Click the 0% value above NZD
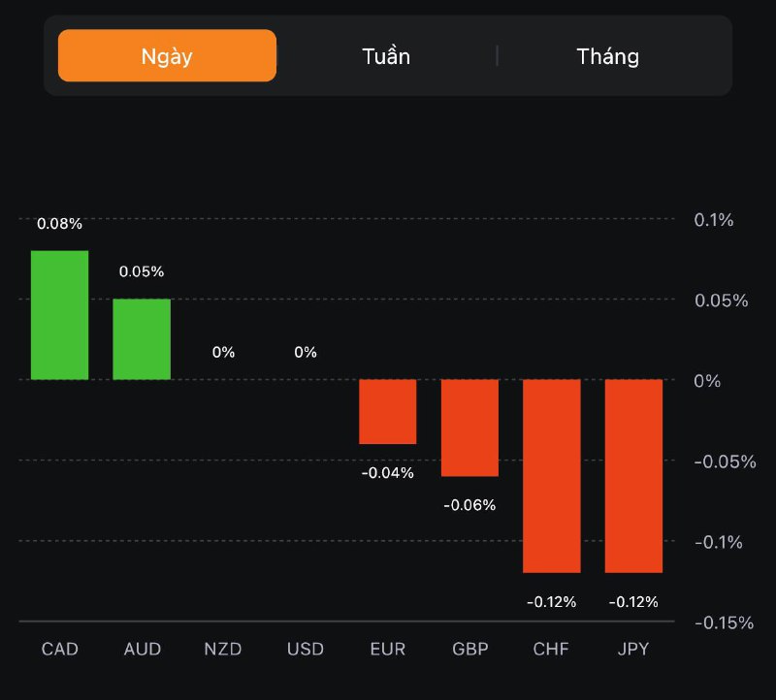Image resolution: width=776 pixels, height=700 pixels. 223,352
